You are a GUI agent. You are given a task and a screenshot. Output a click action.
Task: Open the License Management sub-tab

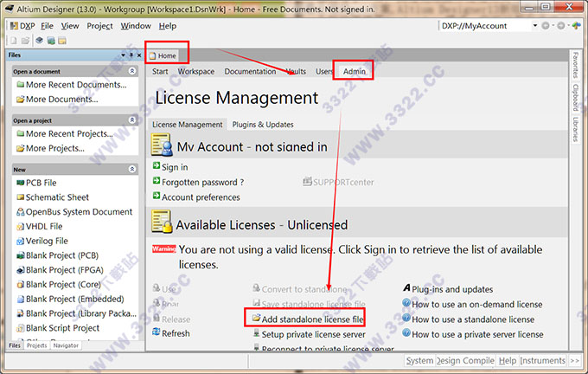coord(187,125)
